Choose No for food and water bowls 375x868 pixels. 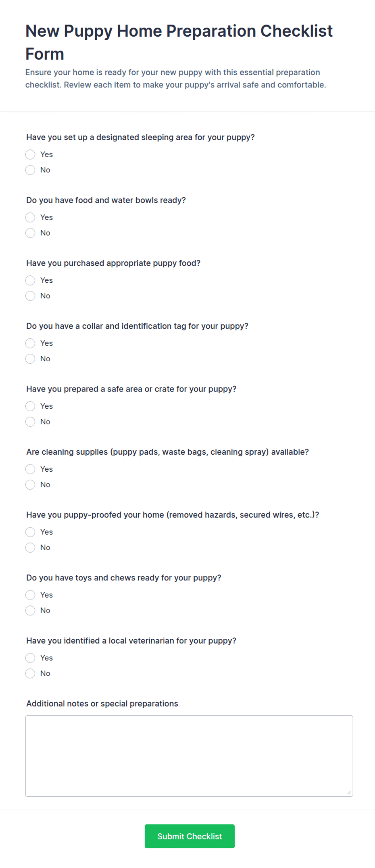(30, 233)
